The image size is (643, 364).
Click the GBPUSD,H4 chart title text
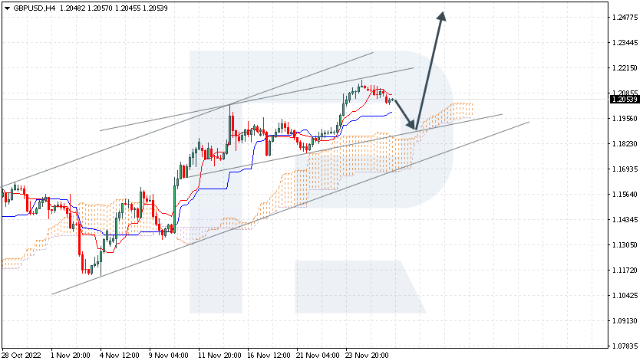[x=35, y=8]
